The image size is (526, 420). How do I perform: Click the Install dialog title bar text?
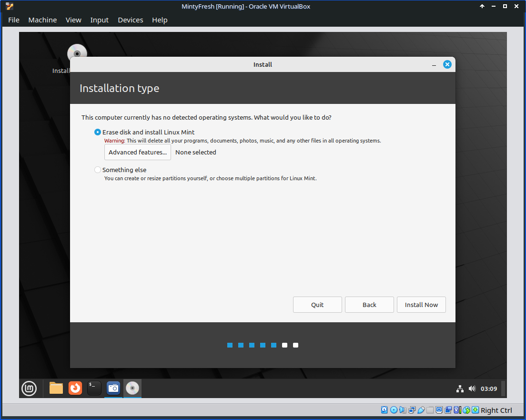click(263, 64)
